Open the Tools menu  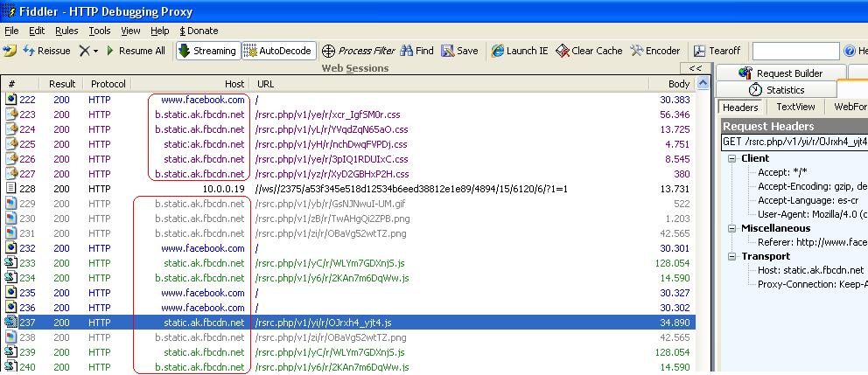pyautogui.click(x=100, y=31)
